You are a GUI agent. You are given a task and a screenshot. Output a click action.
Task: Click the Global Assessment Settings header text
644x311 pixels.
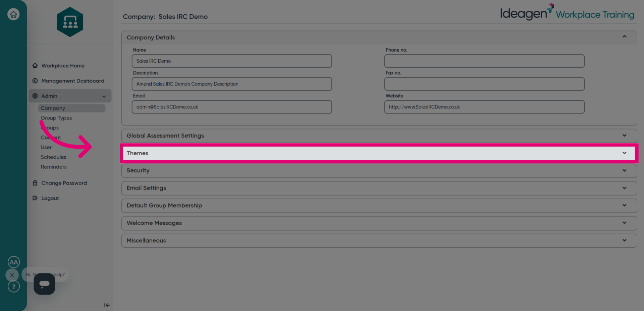[165, 136]
